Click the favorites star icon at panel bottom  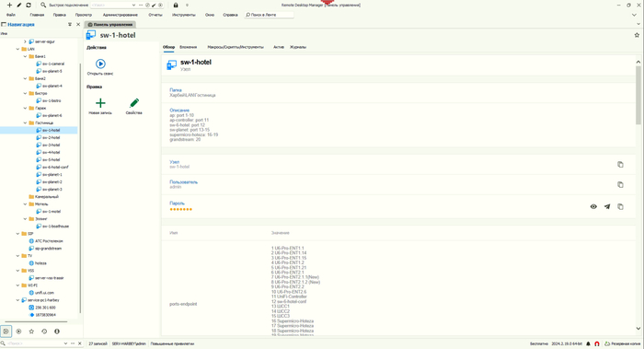tap(31, 332)
